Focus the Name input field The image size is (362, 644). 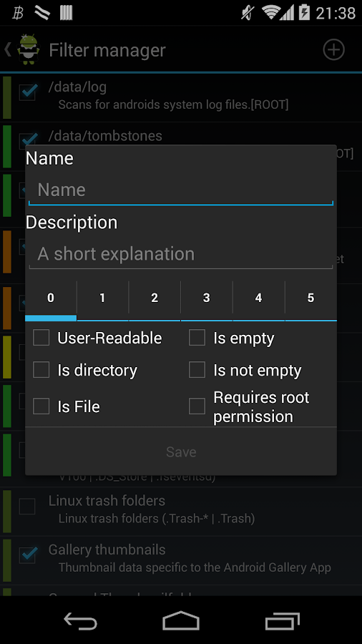[x=180, y=190]
